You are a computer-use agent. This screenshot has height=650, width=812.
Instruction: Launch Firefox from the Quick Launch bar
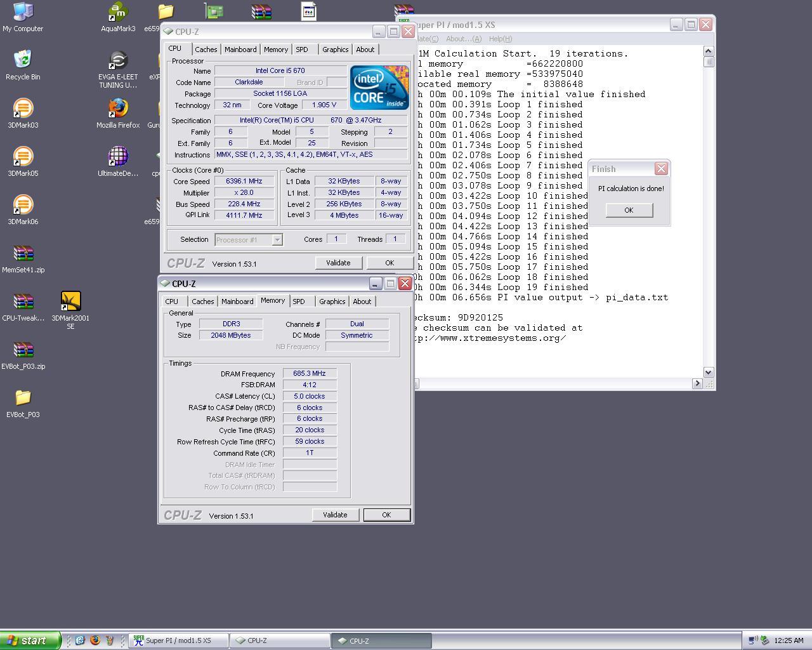[95, 640]
